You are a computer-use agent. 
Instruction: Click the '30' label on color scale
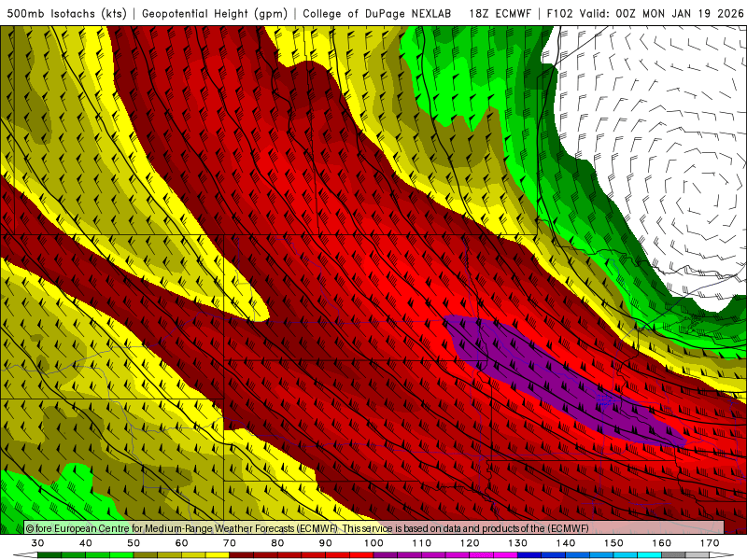click(x=37, y=543)
